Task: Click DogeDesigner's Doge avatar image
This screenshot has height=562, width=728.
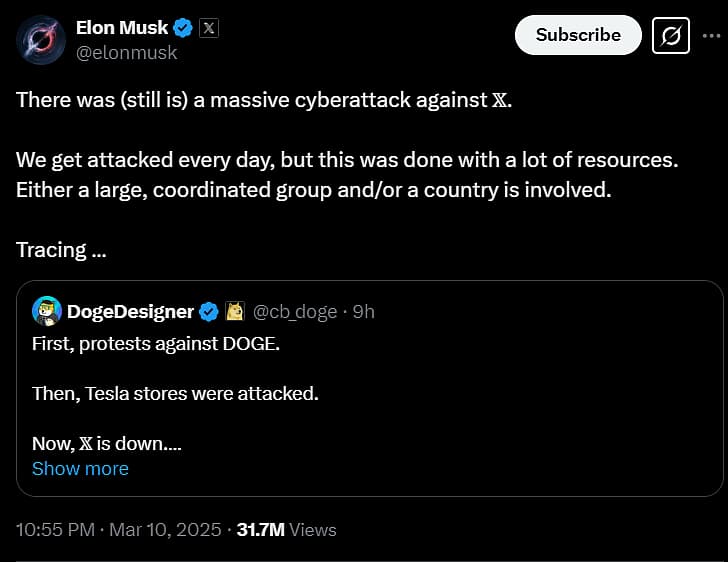Action: (47, 311)
